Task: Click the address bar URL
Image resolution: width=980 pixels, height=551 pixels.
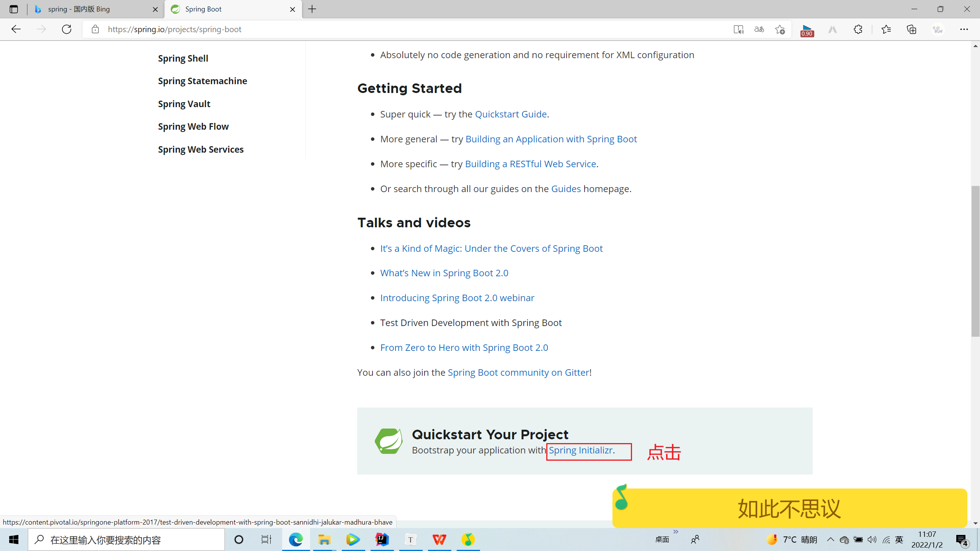Action: pyautogui.click(x=175, y=29)
